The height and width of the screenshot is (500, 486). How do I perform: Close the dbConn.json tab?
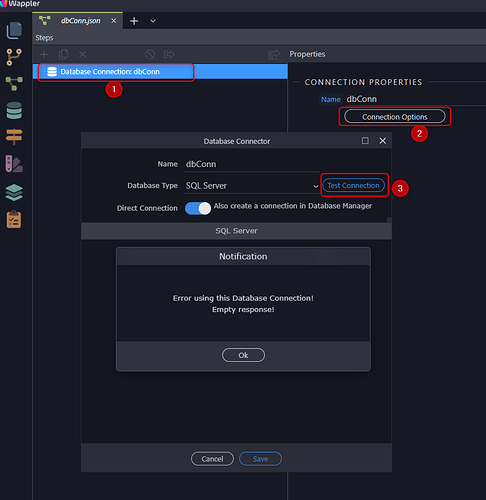(114, 21)
